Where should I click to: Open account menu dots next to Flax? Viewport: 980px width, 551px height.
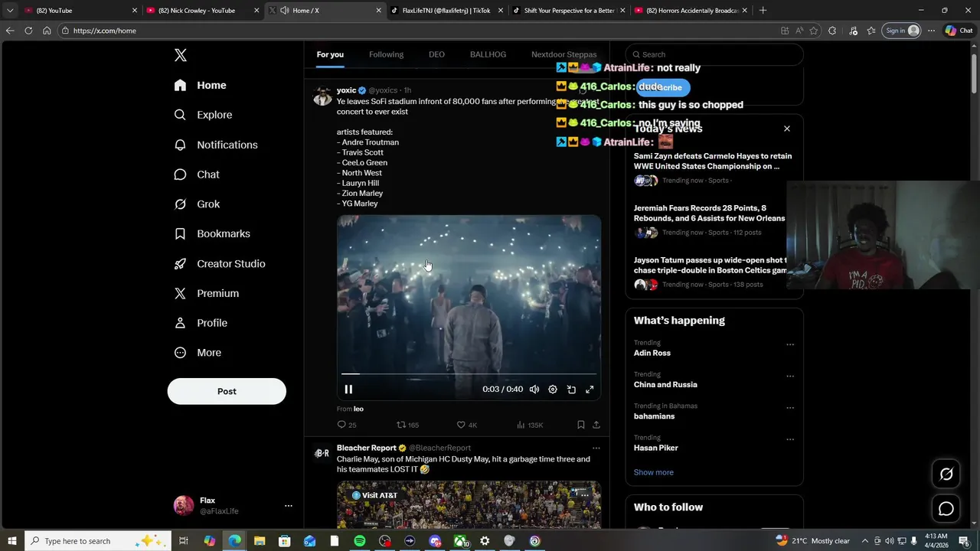click(288, 506)
